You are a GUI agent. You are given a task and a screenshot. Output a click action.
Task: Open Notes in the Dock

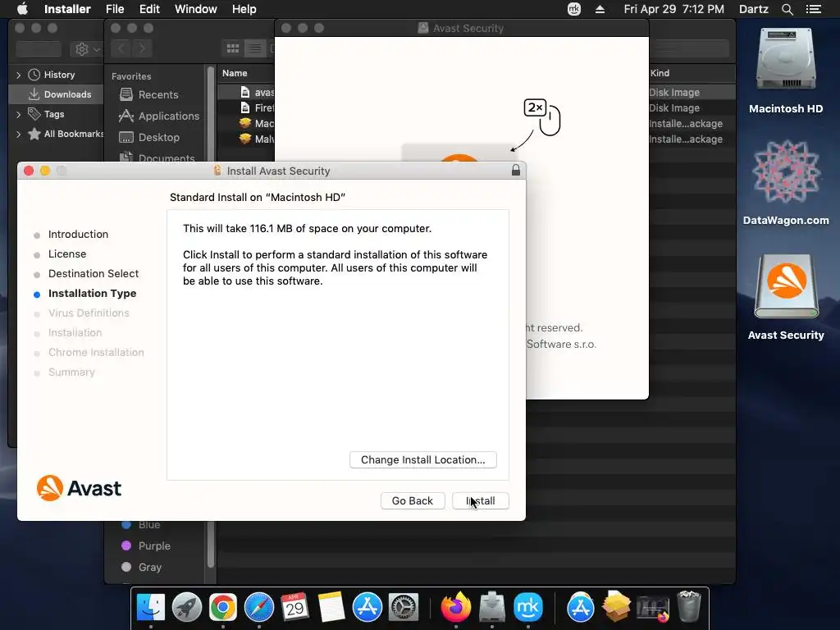pyautogui.click(x=331, y=607)
